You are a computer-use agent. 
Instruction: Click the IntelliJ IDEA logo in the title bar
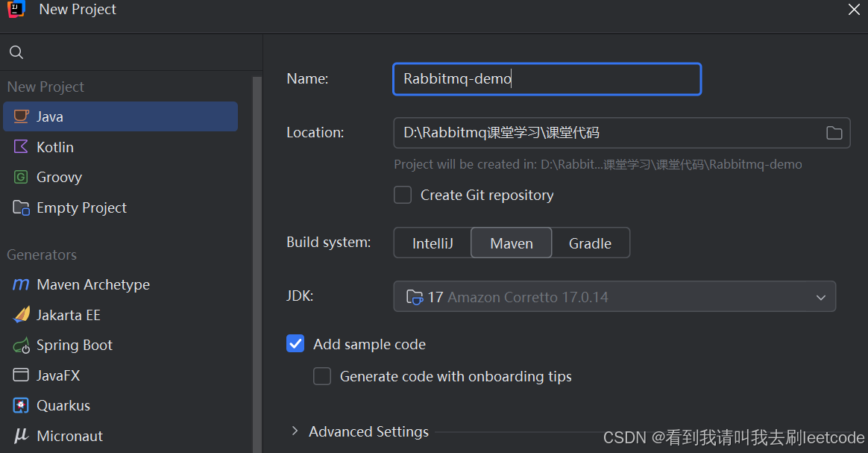(x=16, y=10)
